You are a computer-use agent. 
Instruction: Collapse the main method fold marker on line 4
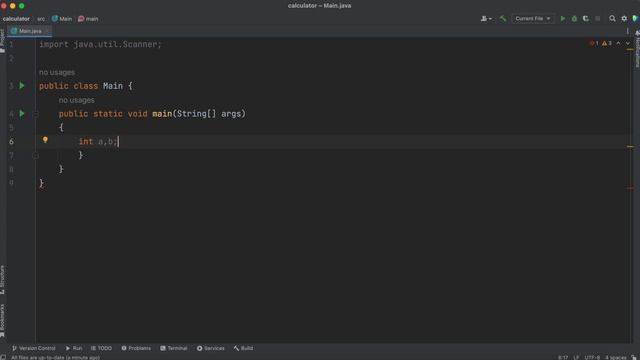(35, 114)
